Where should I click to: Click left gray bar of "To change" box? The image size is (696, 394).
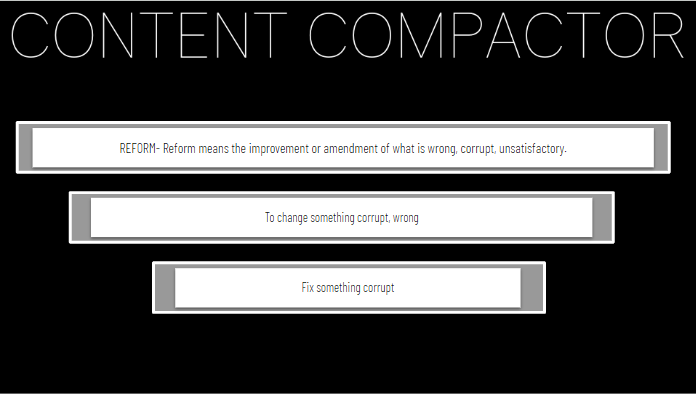pyautogui.click(x=81, y=217)
